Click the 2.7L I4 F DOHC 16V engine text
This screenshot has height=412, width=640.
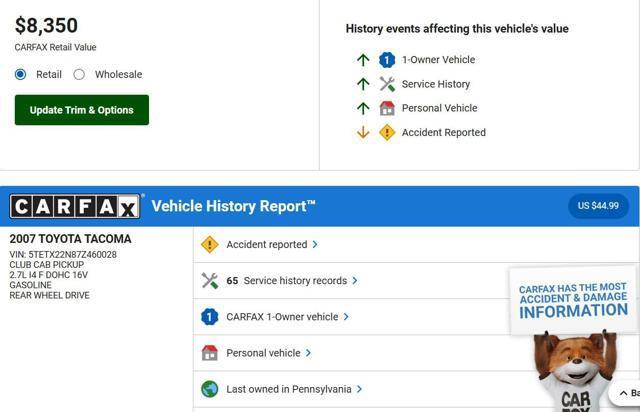pyautogui.click(x=49, y=275)
